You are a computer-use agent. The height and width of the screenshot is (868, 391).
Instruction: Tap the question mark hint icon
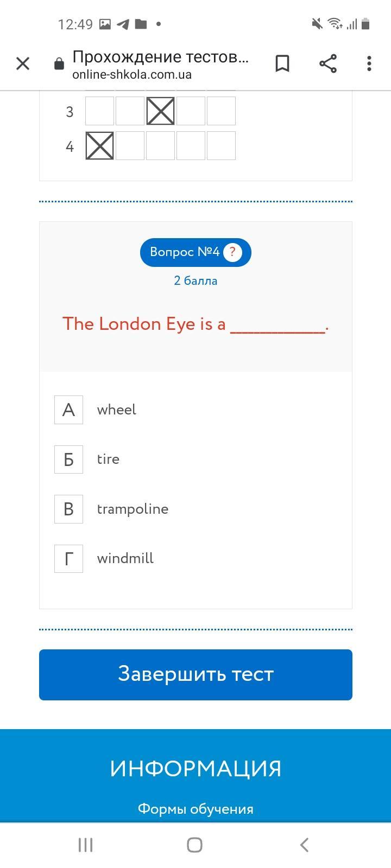232,252
